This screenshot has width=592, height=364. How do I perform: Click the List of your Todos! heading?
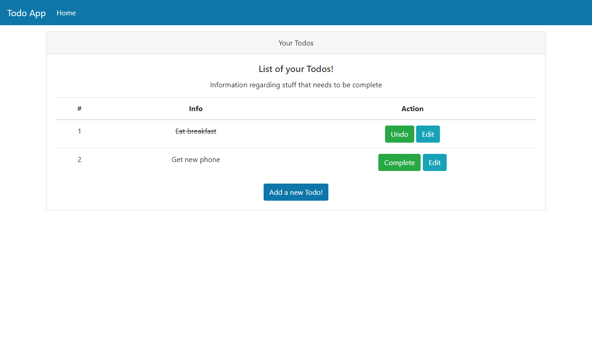coord(296,69)
